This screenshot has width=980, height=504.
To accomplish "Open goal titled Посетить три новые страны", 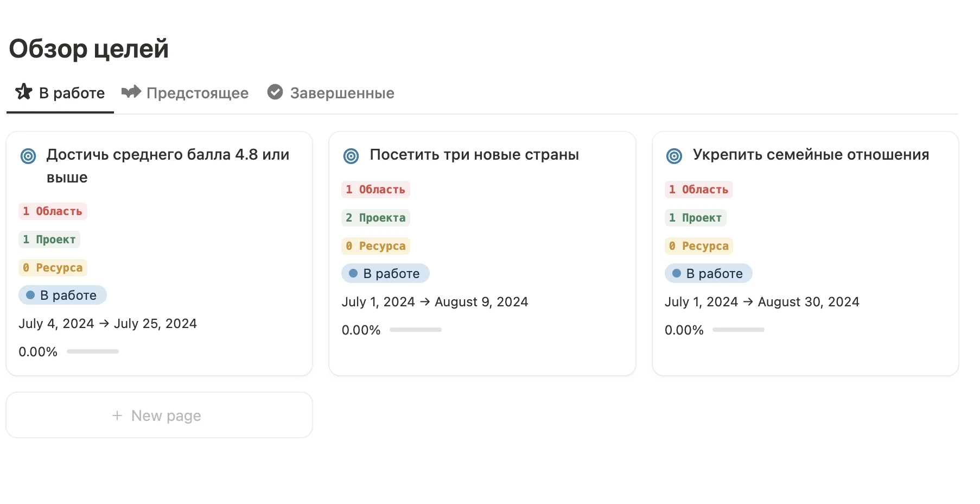I will click(474, 155).
